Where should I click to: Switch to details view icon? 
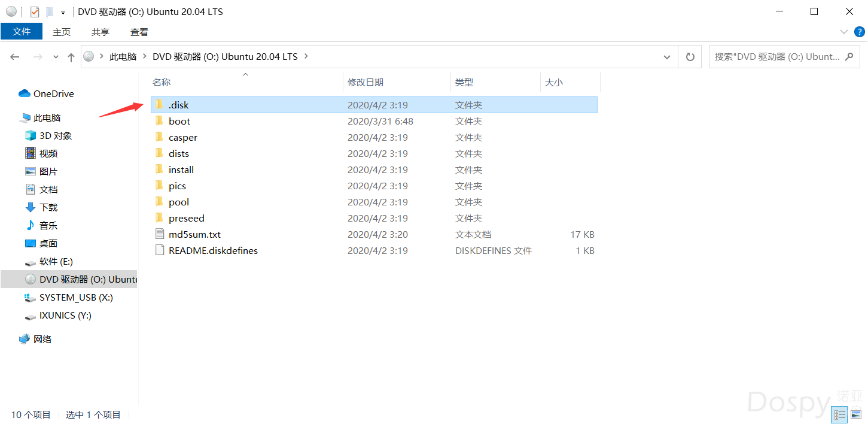click(x=840, y=414)
